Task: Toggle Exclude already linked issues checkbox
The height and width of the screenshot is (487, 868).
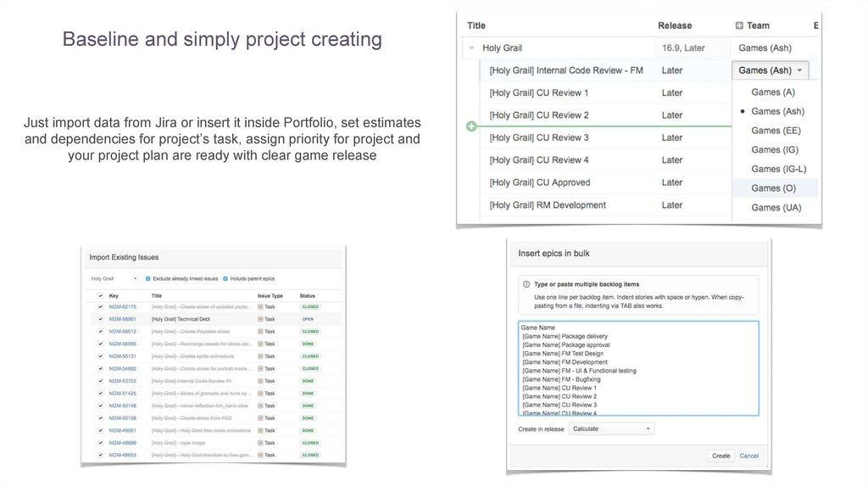Action: click(x=147, y=278)
